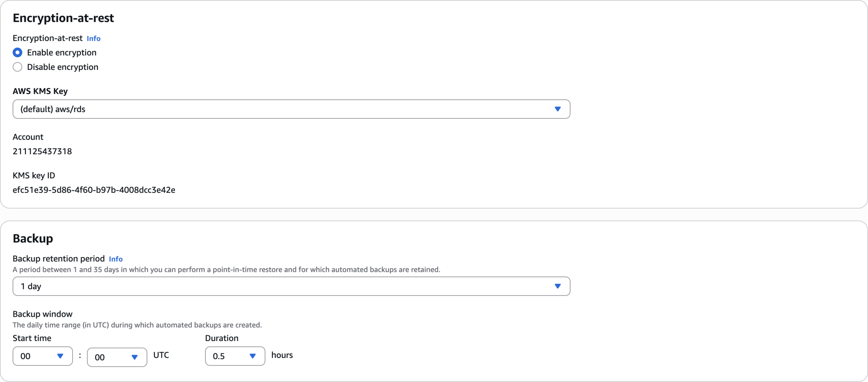Select the Disable encryption radio button
Screen dimensions: 868x382
tap(17, 67)
